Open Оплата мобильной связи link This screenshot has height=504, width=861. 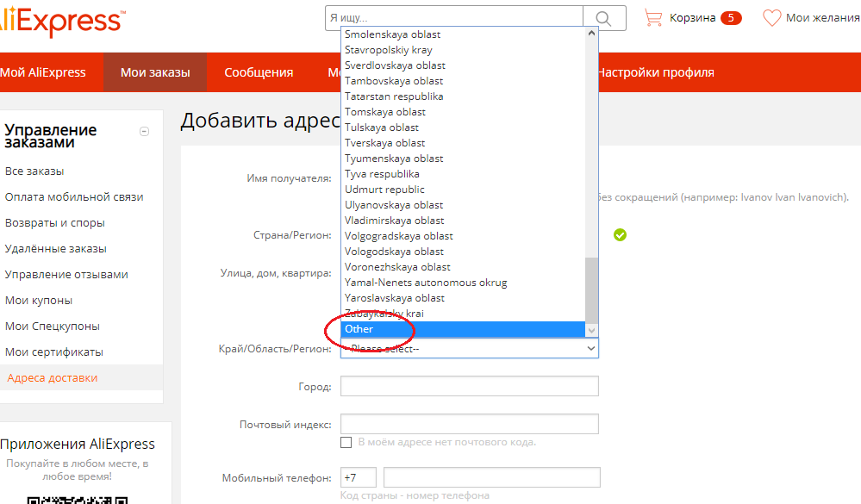74,197
